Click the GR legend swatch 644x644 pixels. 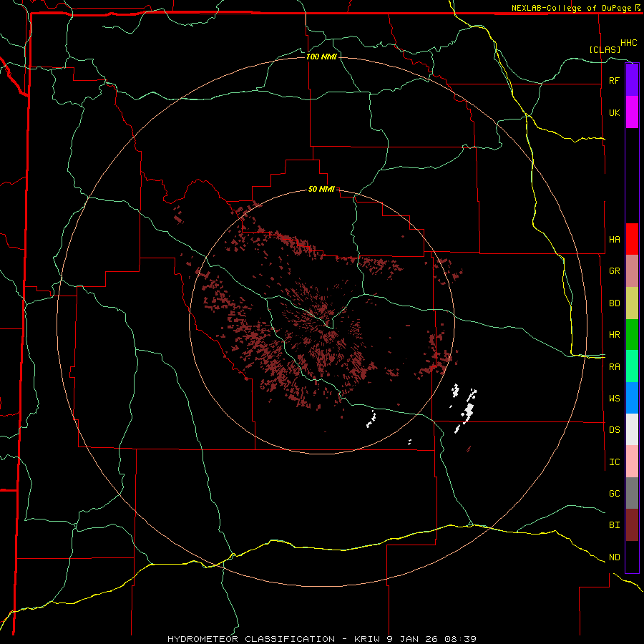pyautogui.click(x=632, y=271)
